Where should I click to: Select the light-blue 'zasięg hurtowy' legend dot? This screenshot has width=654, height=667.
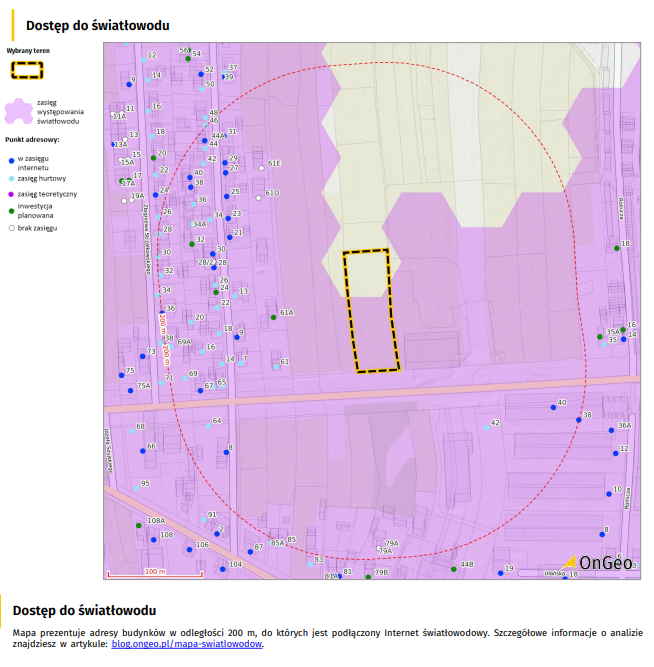tap(10, 178)
